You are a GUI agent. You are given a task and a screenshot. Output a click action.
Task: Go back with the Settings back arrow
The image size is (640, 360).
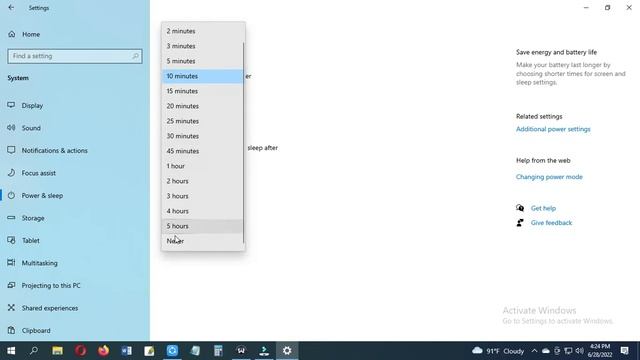coord(11,7)
